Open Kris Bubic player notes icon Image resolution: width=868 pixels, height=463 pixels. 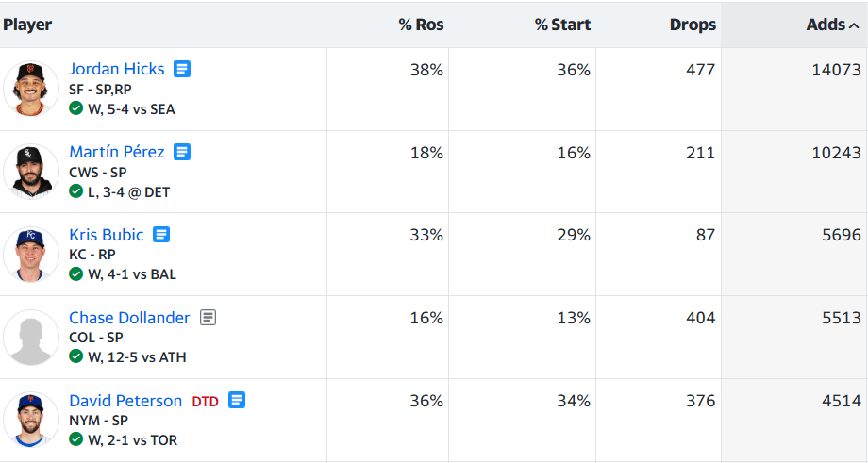tap(161, 235)
